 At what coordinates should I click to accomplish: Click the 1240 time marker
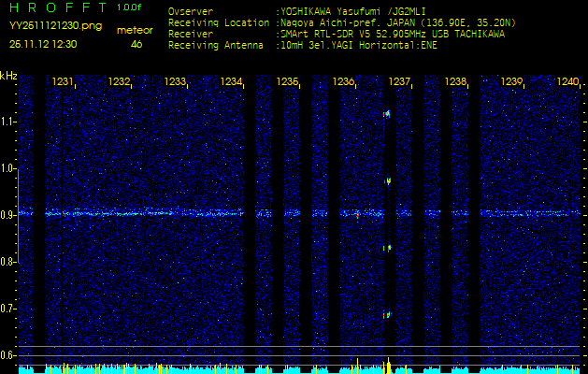click(567, 81)
